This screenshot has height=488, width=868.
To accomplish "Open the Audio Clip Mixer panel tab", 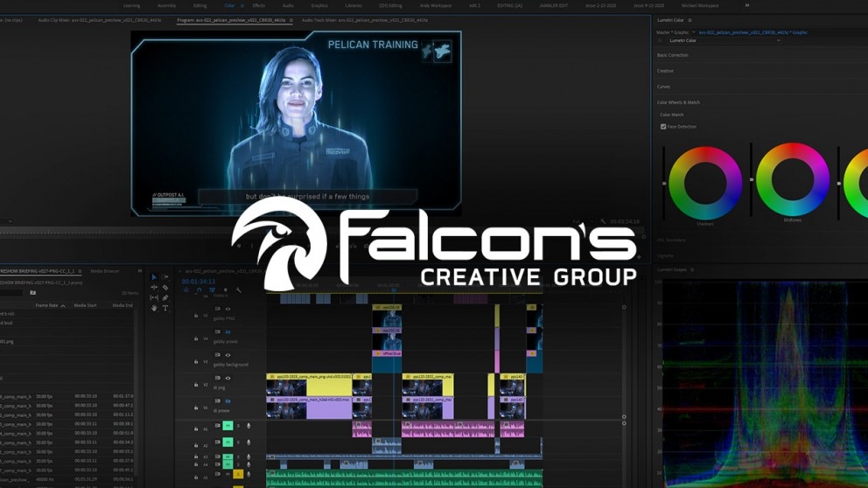I will 100,20.
